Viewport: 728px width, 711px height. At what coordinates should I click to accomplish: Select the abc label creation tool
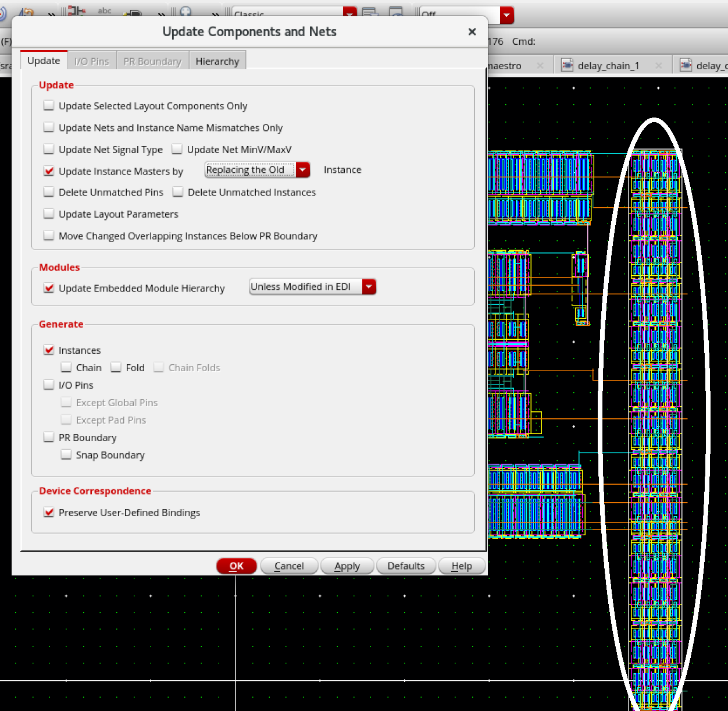[x=104, y=10]
